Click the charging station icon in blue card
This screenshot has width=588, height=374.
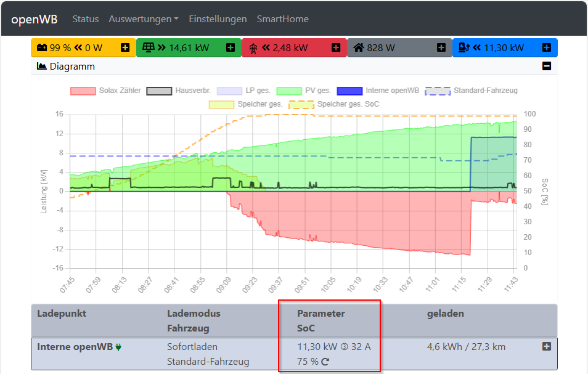pos(464,47)
